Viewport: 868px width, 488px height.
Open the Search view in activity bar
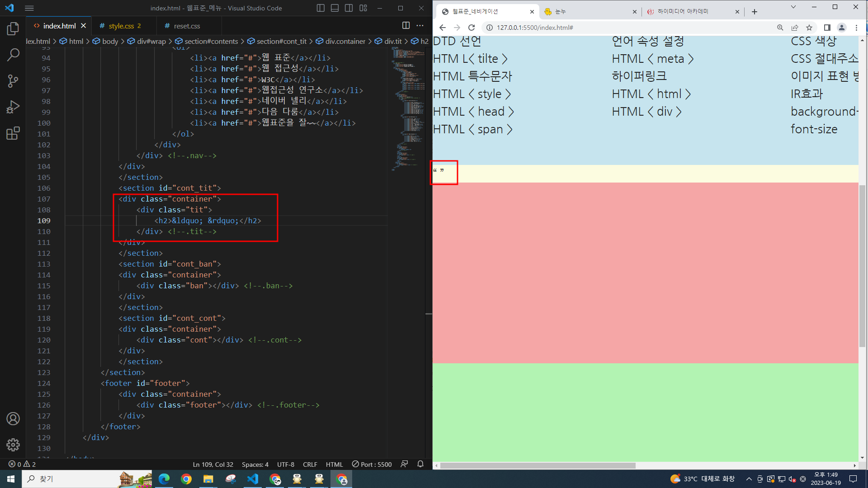pyautogui.click(x=13, y=55)
